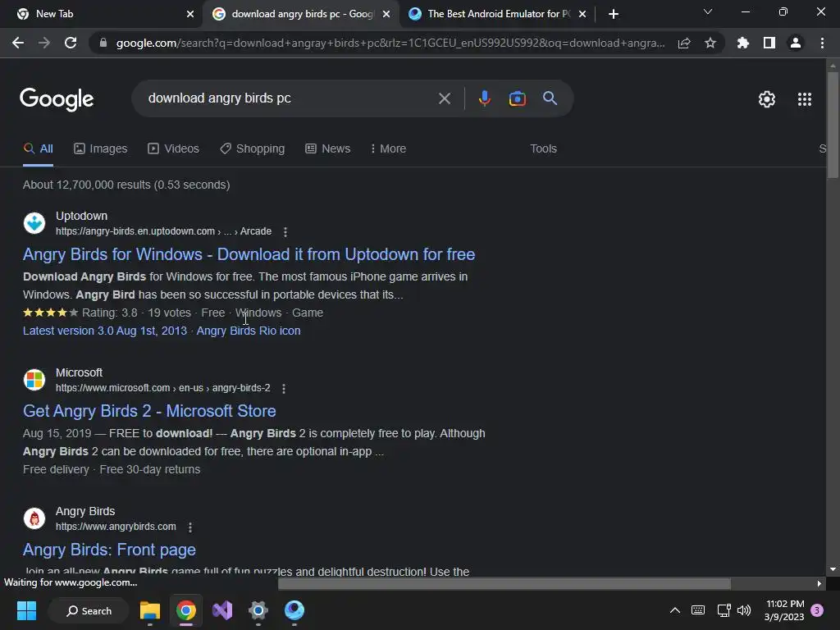Image resolution: width=840 pixels, height=630 pixels.
Task: Select the All search tab
Action: (38, 148)
